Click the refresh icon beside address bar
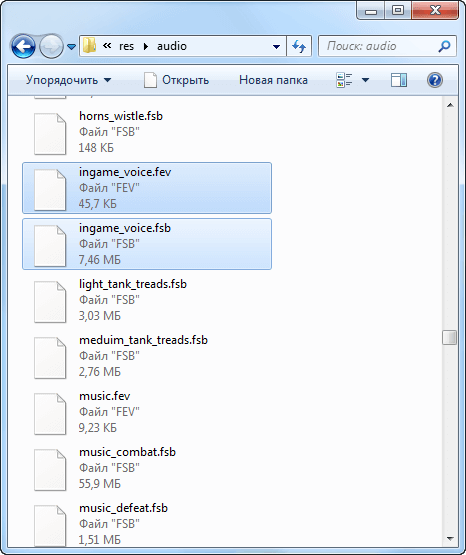The height and width of the screenshot is (555, 466). pos(299,46)
